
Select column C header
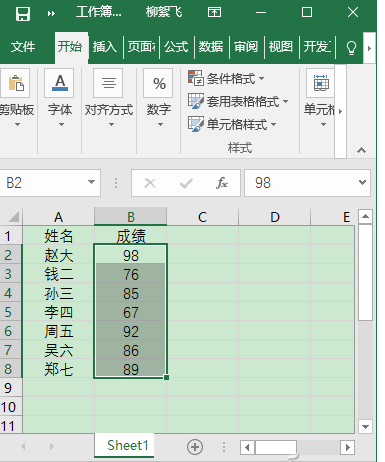pos(202,217)
